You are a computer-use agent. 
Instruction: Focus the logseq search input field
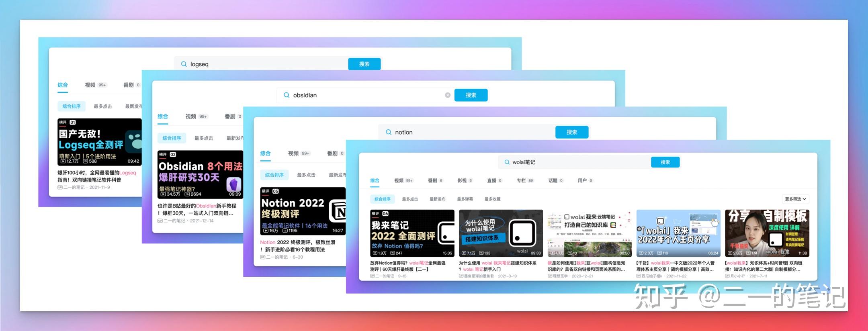tap(261, 64)
